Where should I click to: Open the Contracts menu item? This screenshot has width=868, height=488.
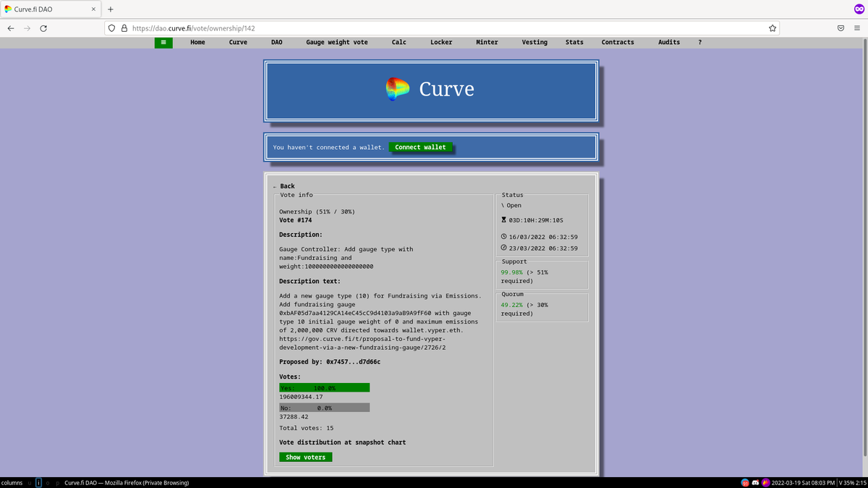click(618, 43)
